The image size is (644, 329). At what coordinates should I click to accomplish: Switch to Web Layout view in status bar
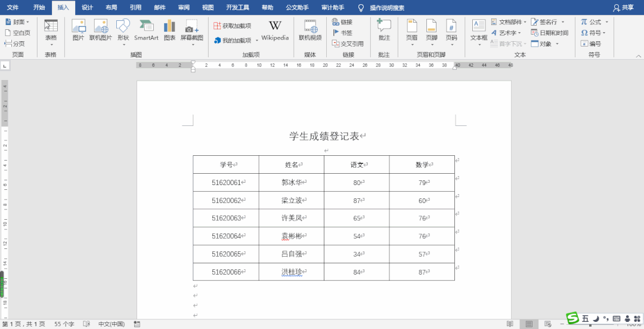[548, 324]
